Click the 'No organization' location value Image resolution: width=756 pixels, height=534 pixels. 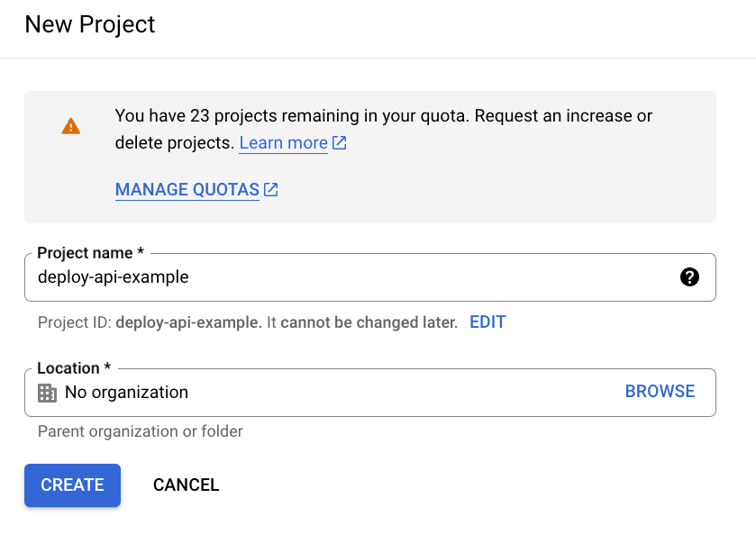click(x=126, y=393)
